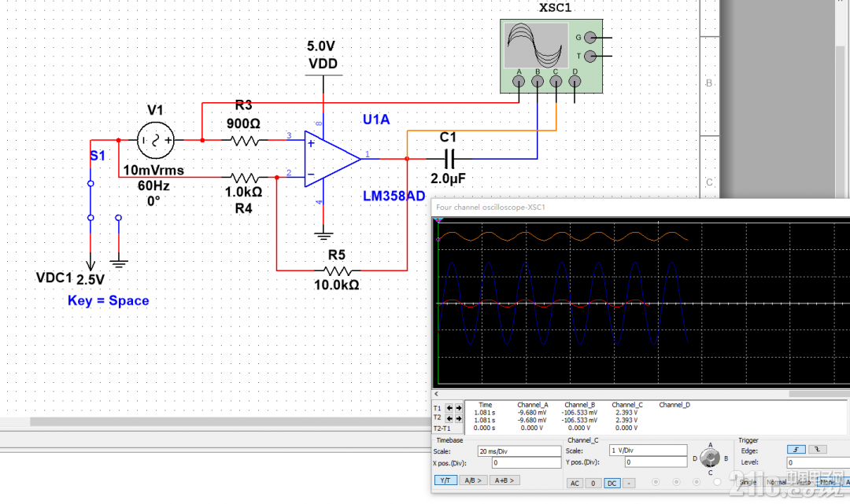Open the XSC1 oscilloscope instrument icon

551,57
